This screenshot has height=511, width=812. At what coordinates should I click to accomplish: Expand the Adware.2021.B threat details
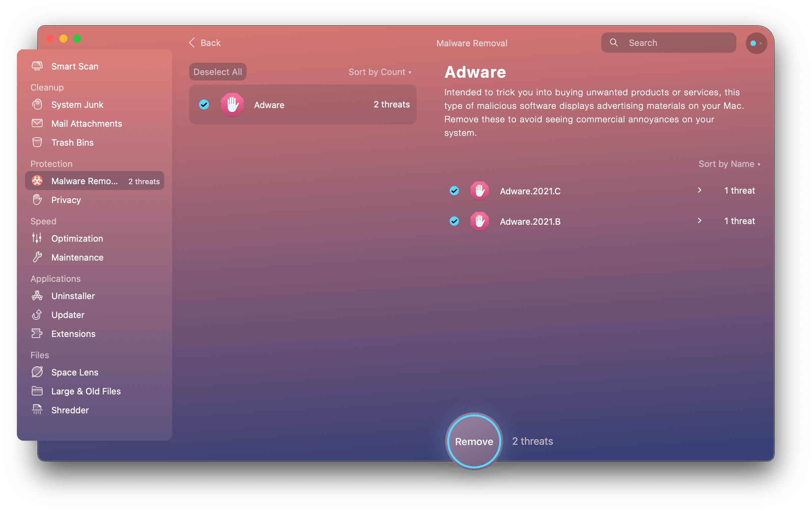701,221
